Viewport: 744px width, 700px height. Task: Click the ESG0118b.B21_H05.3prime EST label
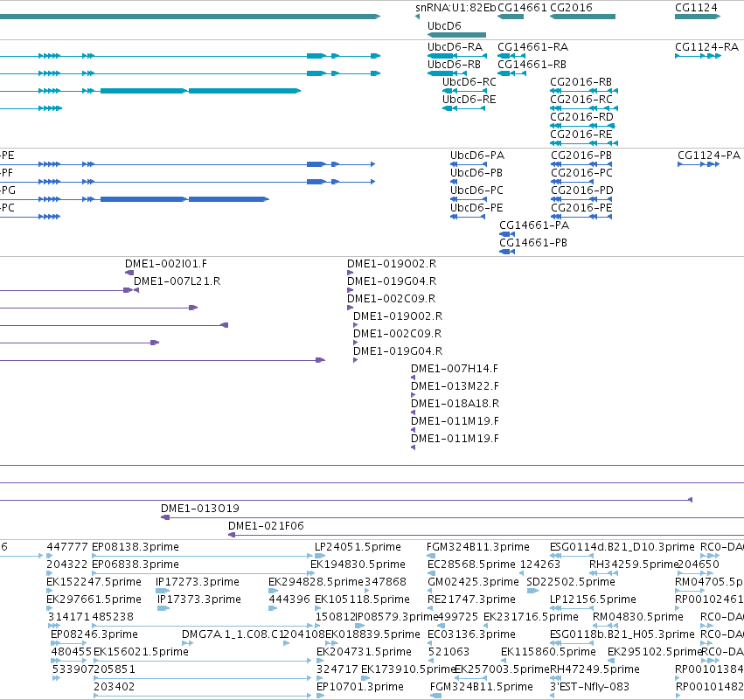(622, 635)
